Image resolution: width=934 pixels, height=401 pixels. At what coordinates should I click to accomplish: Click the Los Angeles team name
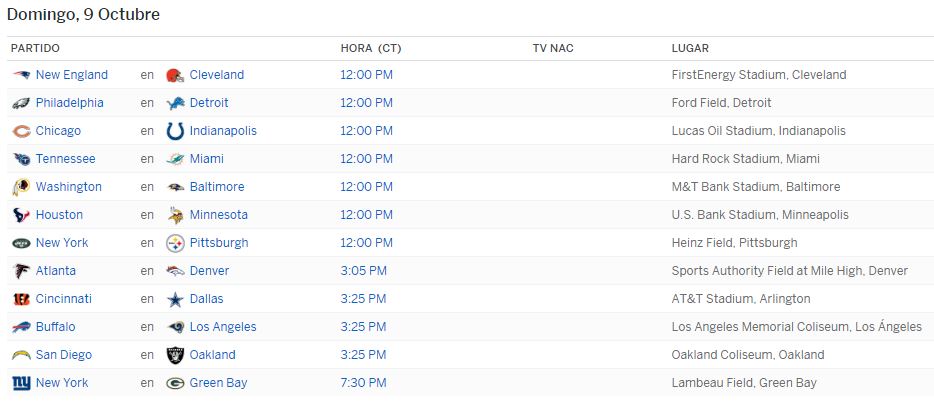223,327
